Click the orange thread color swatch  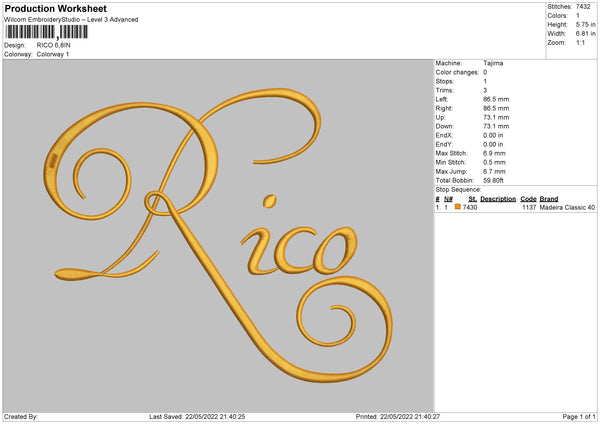(458, 207)
